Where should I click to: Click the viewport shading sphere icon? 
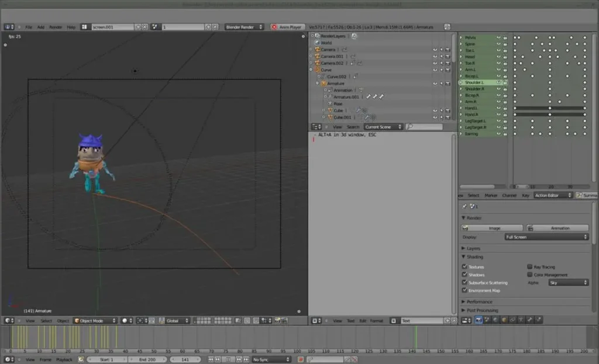click(x=124, y=321)
